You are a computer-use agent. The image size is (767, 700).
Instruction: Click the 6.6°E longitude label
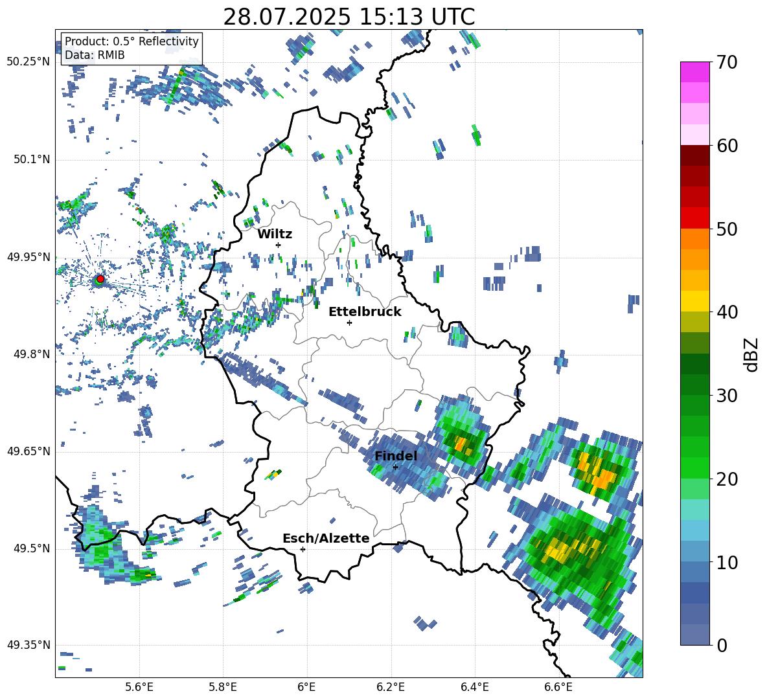(558, 687)
